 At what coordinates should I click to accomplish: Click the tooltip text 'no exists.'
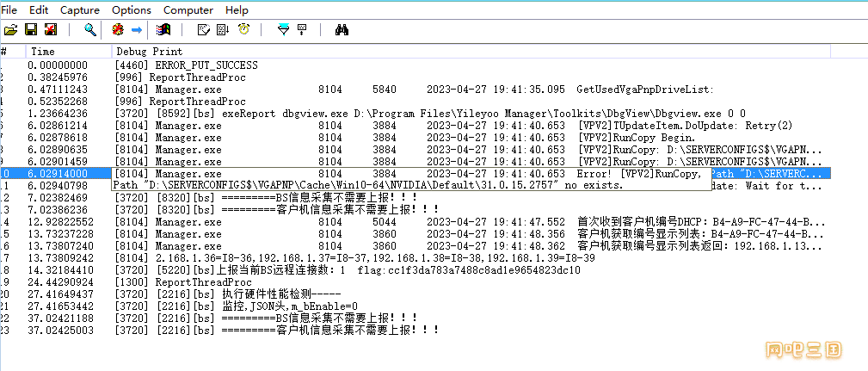(594, 185)
